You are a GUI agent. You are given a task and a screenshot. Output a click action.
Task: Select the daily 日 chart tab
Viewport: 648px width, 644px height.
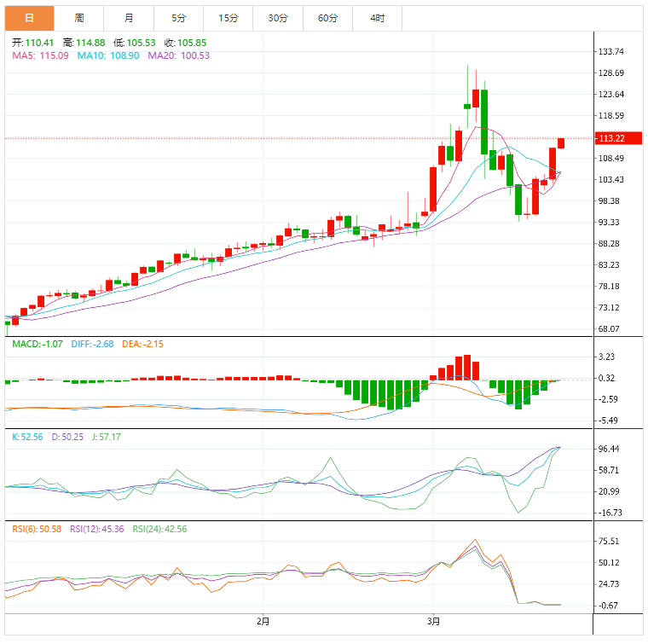click(29, 18)
